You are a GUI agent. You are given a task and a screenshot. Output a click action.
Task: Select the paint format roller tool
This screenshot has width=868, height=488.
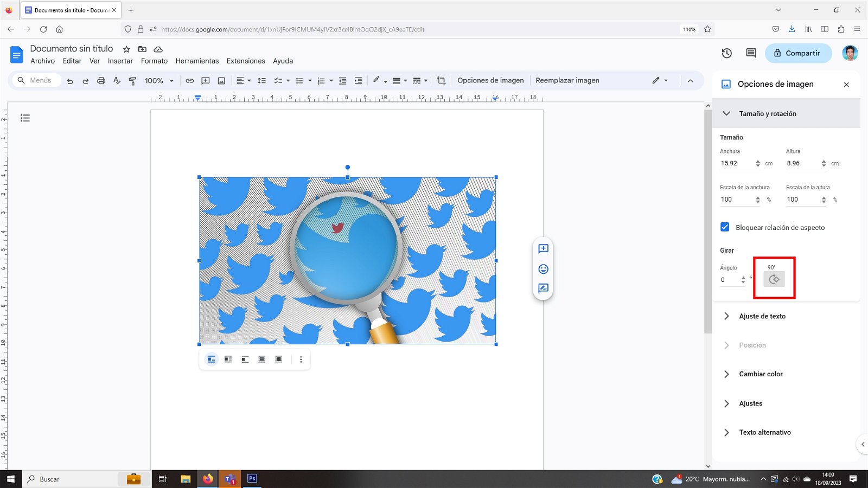tap(132, 81)
